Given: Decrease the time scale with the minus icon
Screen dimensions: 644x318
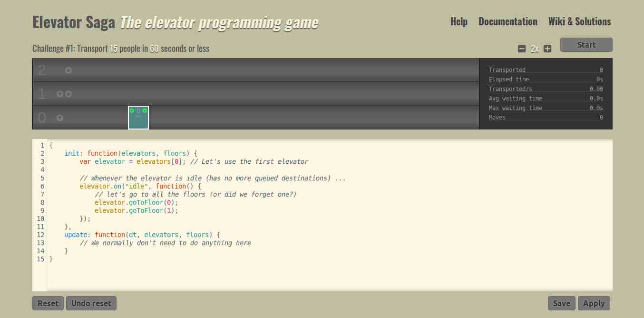Looking at the screenshot, I should (x=522, y=49).
